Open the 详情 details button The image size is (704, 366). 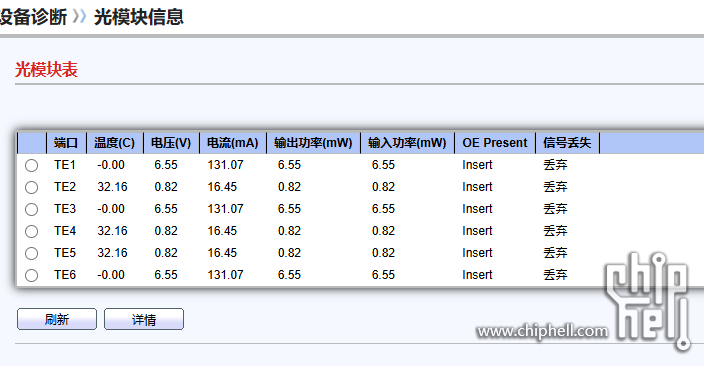(x=144, y=319)
